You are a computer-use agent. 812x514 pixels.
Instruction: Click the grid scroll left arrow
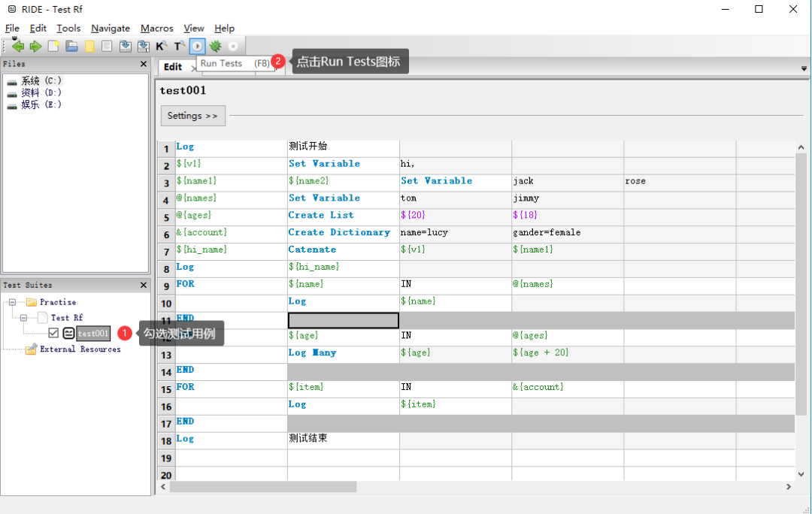coord(163,486)
